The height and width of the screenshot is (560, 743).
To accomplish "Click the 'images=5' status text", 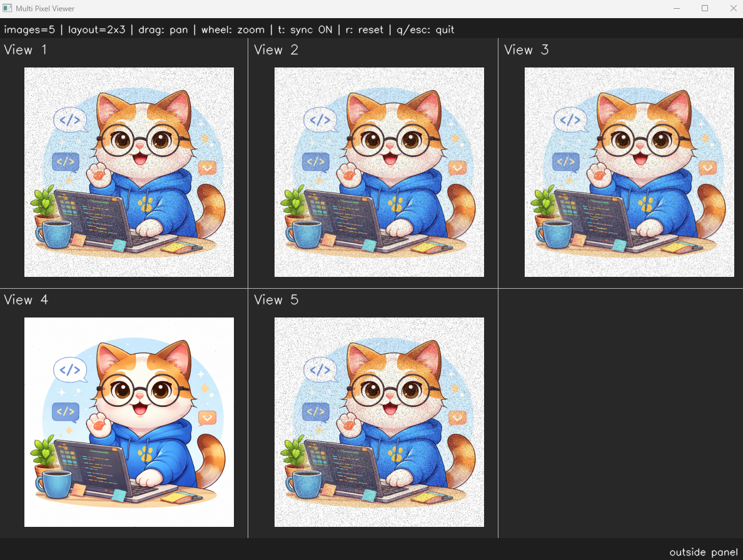I will coord(29,30).
